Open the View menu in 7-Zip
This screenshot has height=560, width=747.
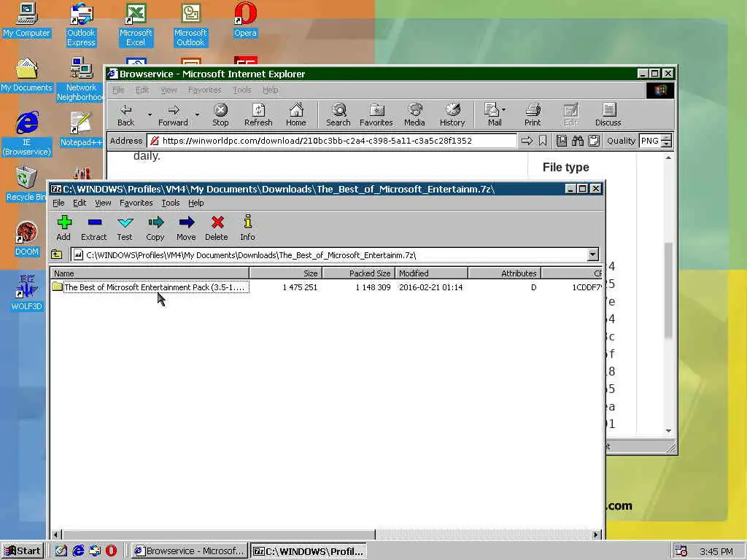pos(103,203)
